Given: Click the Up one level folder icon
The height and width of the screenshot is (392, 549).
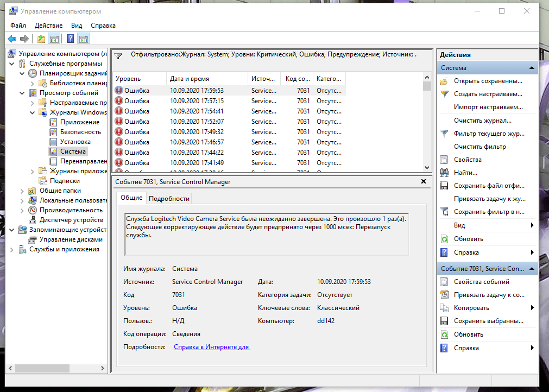Looking at the screenshot, I should click(41, 39).
